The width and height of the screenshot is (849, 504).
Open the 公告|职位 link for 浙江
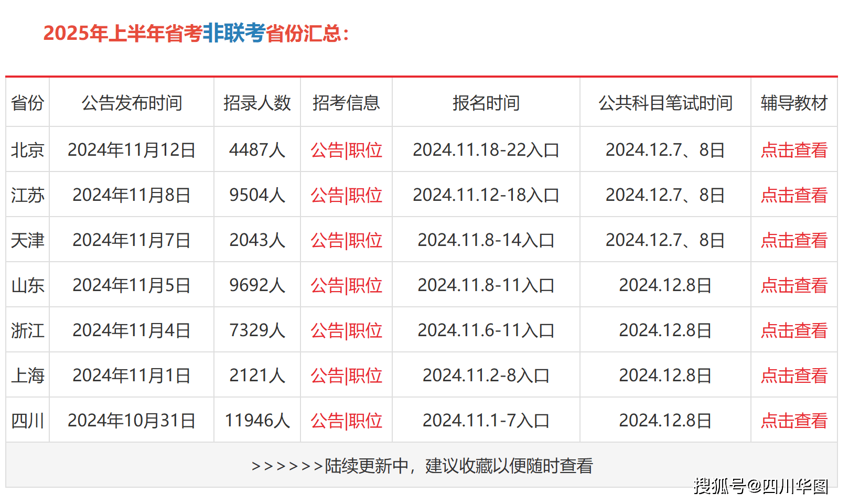pyautogui.click(x=346, y=330)
